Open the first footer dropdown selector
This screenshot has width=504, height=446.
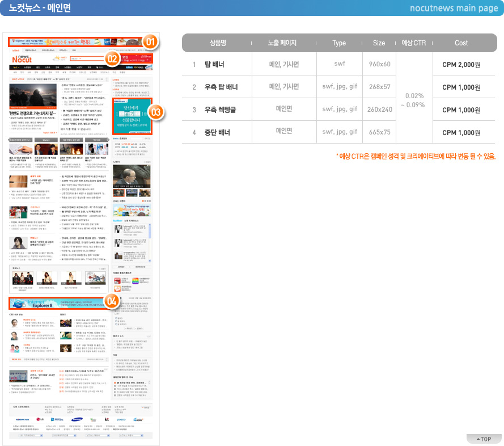point(31,435)
